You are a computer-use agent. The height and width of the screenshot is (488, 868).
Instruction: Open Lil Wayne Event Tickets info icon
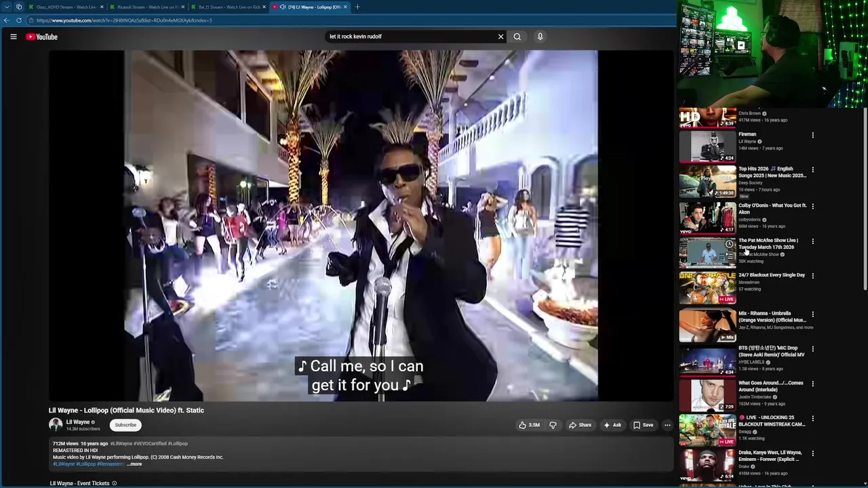114,483
